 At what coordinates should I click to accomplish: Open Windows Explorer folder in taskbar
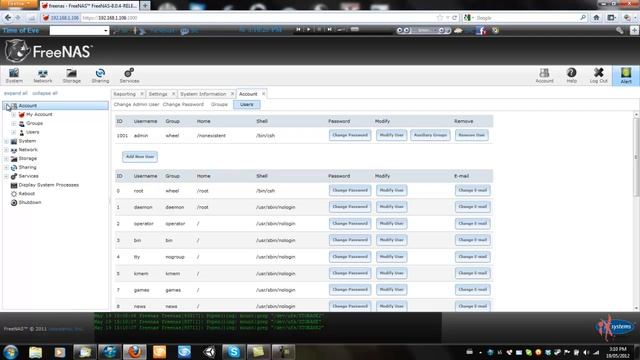[x=36, y=352]
